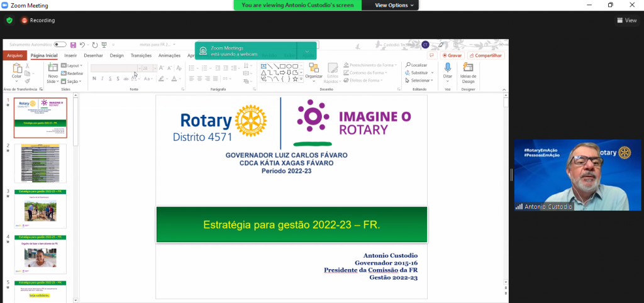This screenshot has width=644, height=303.
Task: Click the Save icon in quick access toolbar
Action: pyautogui.click(x=74, y=45)
